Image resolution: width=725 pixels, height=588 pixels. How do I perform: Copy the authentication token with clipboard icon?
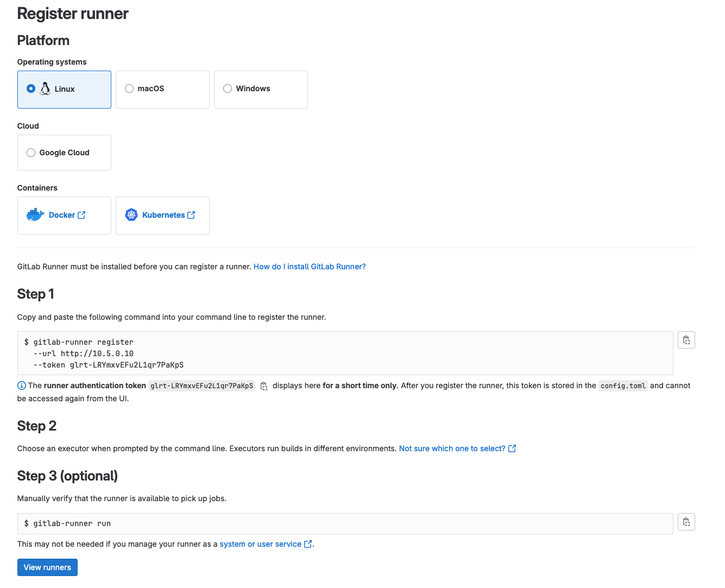point(264,385)
